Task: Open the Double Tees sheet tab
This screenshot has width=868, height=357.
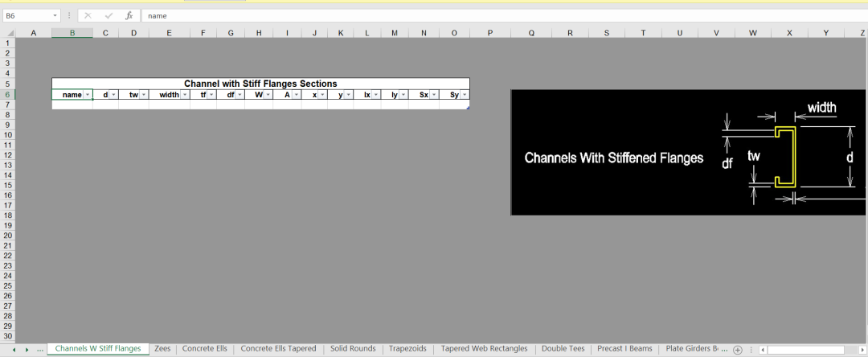Action: pos(563,349)
